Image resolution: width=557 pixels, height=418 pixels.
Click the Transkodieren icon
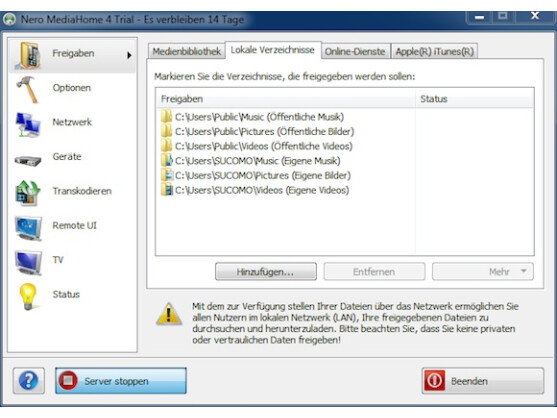(28, 193)
